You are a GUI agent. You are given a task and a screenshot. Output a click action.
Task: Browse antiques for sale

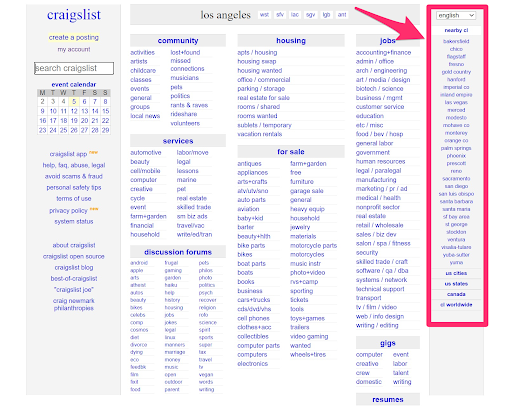[249, 164]
